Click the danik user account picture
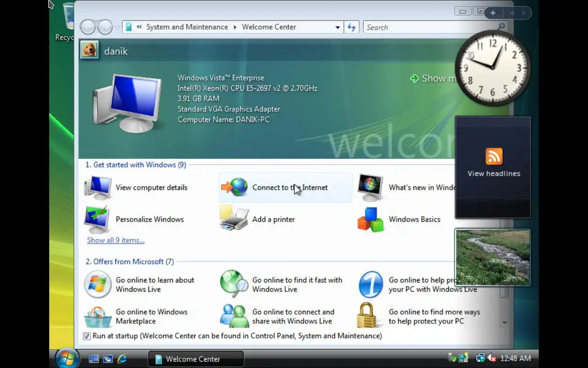The height and width of the screenshot is (368, 588). coord(89,50)
